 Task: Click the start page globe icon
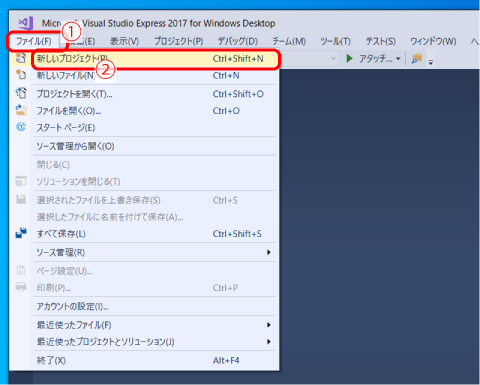tap(21, 127)
